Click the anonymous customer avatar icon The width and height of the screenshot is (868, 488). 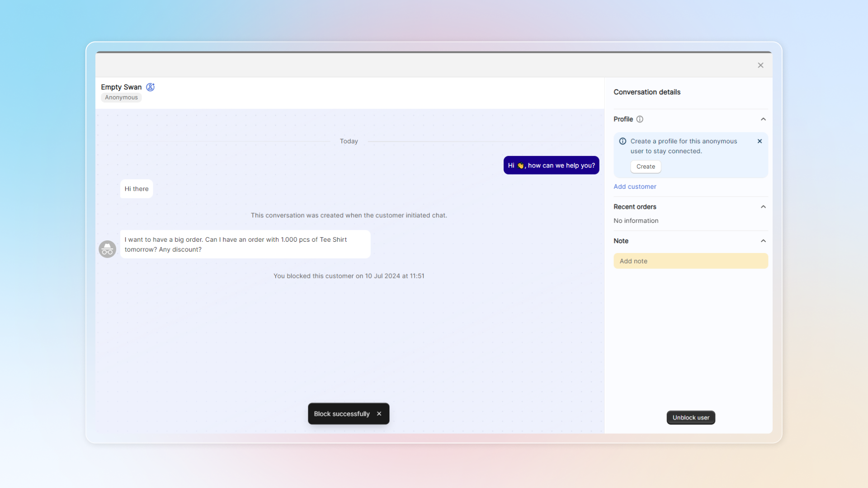coord(108,249)
